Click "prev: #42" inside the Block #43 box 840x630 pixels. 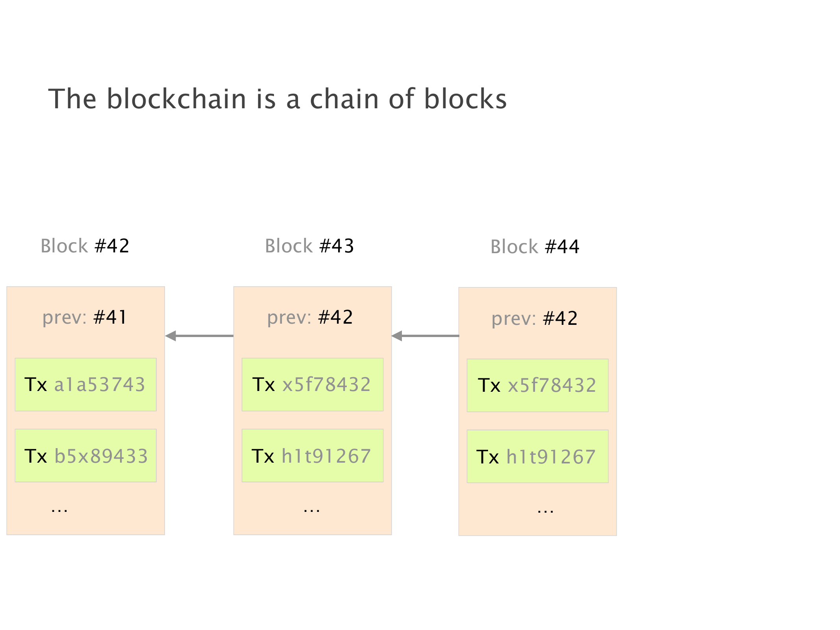coord(310,317)
